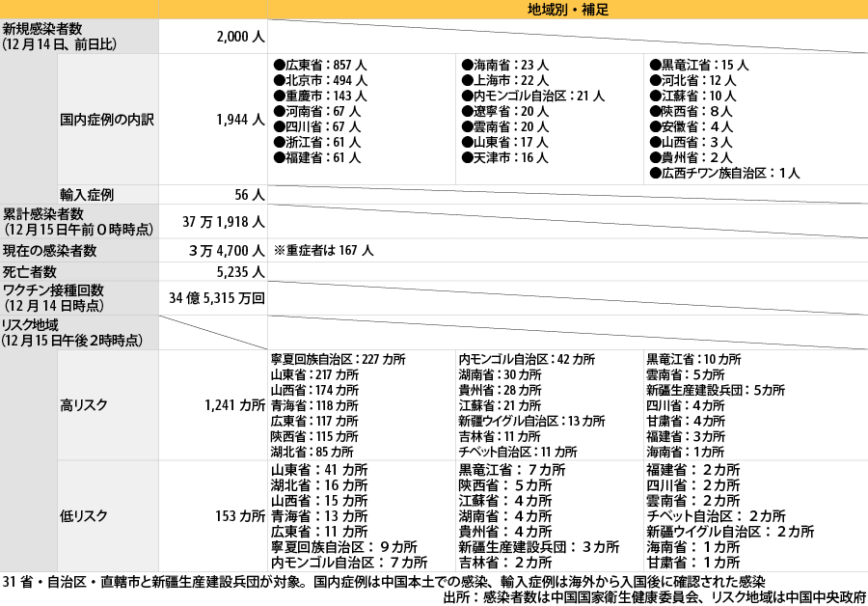Click the '2,000人' new infections value
The image size is (868, 606).
tap(240, 37)
